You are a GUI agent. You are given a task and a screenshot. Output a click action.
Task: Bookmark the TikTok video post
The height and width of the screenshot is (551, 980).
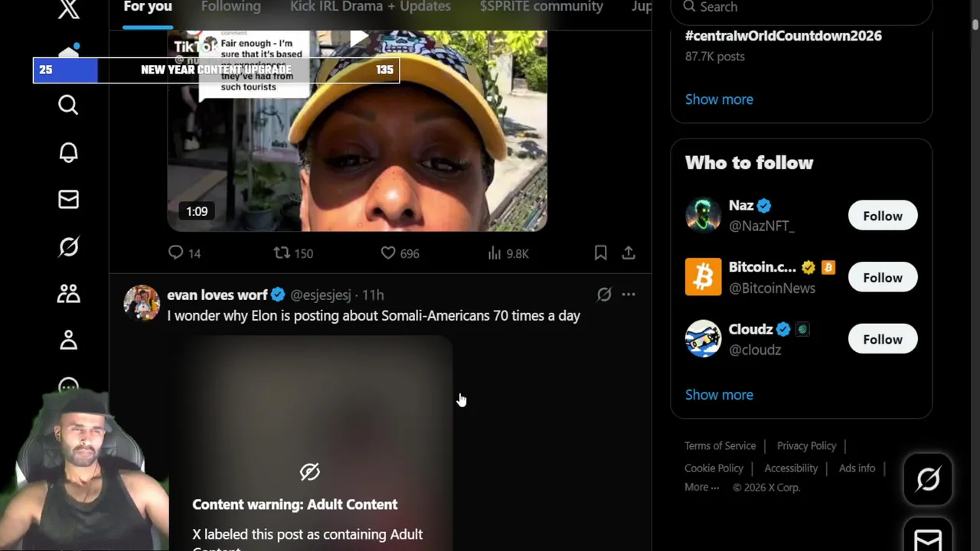(601, 253)
